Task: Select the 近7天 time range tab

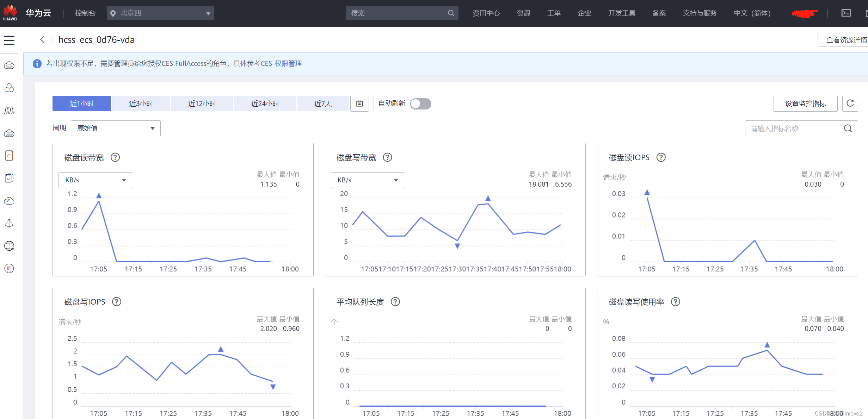Action: point(323,104)
